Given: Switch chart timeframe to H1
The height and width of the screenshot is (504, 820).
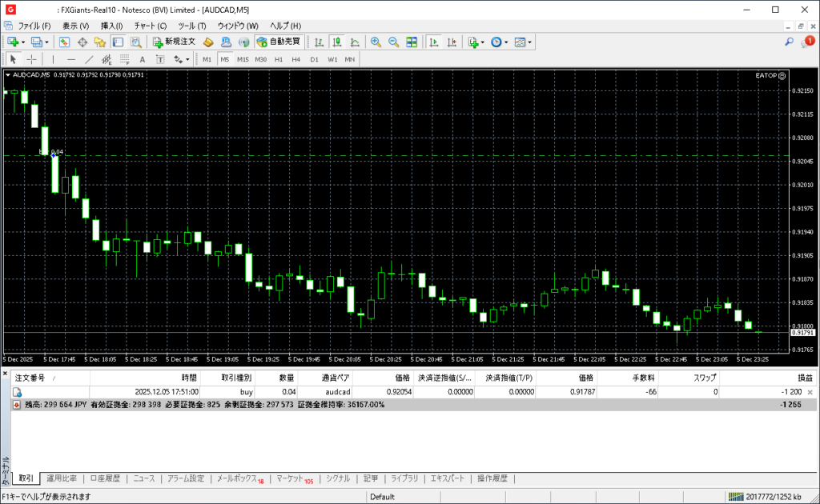Looking at the screenshot, I should (x=279, y=59).
